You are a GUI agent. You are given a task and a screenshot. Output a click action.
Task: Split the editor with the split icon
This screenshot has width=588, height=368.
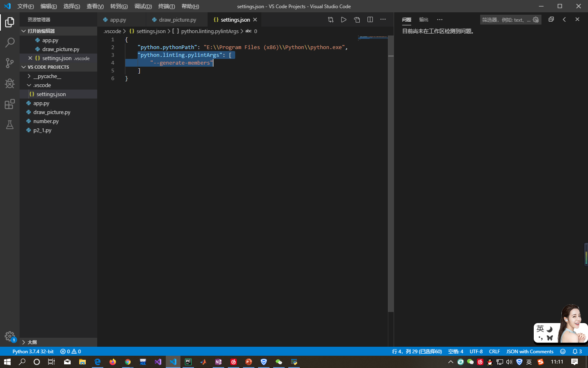tap(370, 19)
